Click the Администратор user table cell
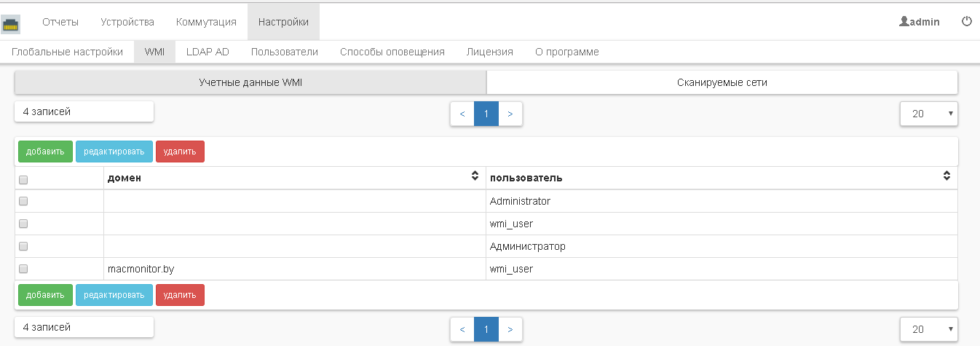The image size is (980, 346). click(x=528, y=246)
